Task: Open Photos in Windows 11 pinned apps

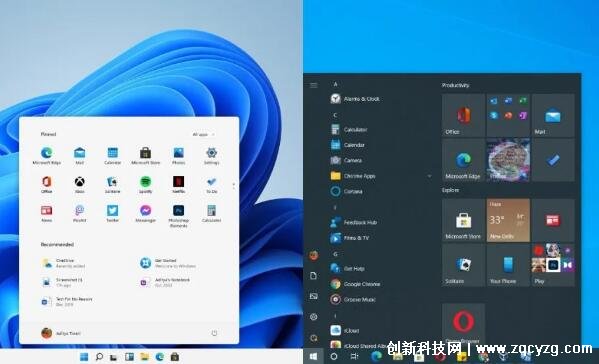Action: click(x=178, y=156)
